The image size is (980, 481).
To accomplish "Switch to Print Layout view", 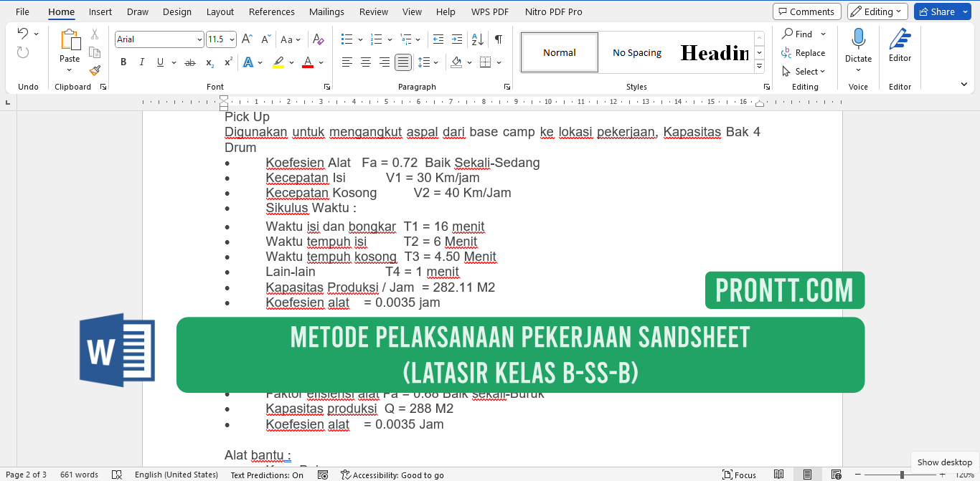I will (x=808, y=475).
